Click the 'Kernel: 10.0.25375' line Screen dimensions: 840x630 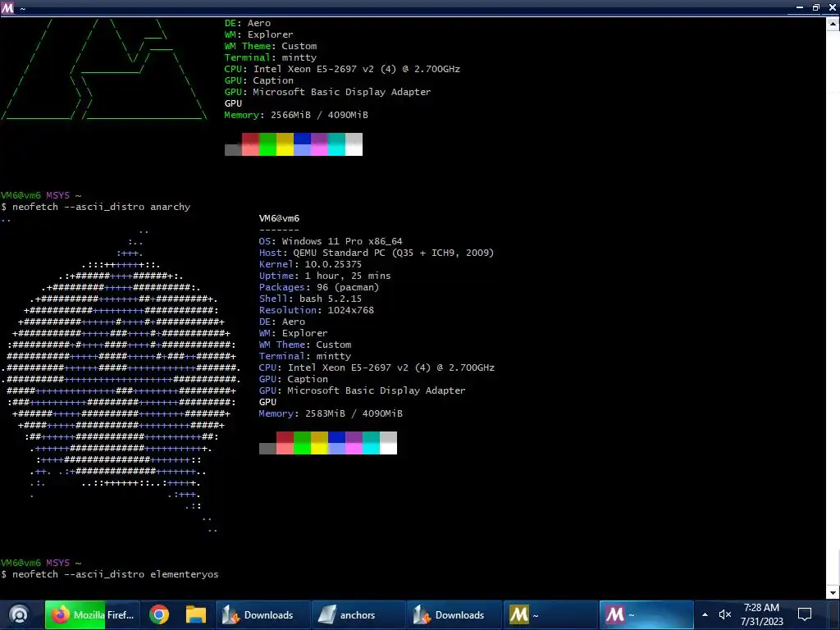(310, 264)
